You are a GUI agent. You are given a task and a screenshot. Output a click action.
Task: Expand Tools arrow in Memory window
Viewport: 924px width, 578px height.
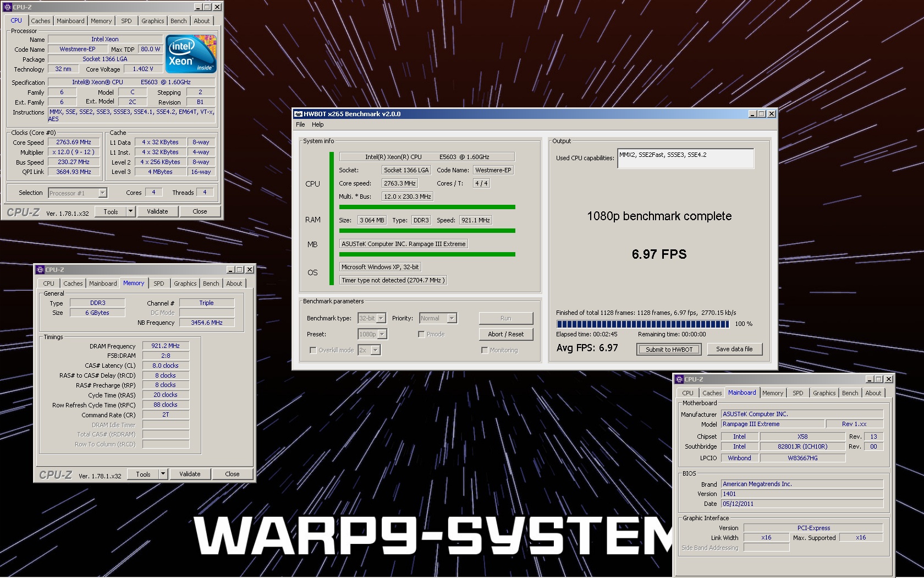(x=163, y=474)
